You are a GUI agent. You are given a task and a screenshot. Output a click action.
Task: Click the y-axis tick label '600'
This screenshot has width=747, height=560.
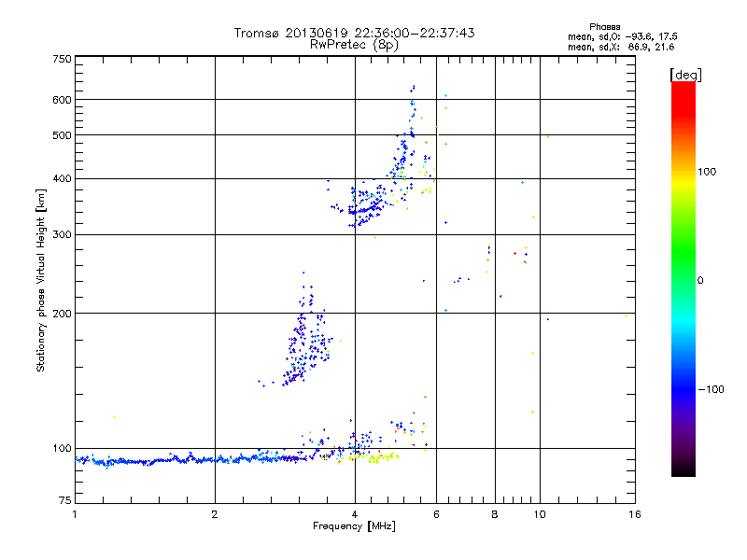62,100
